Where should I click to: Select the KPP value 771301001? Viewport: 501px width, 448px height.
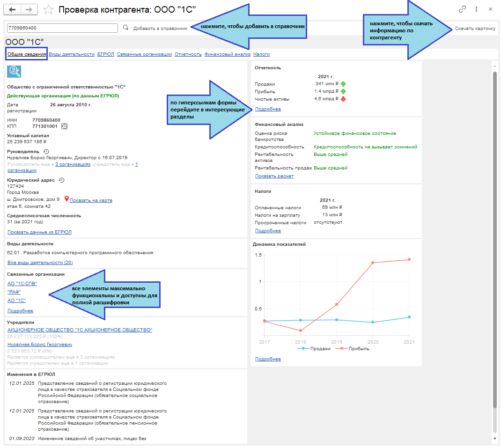click(x=45, y=126)
